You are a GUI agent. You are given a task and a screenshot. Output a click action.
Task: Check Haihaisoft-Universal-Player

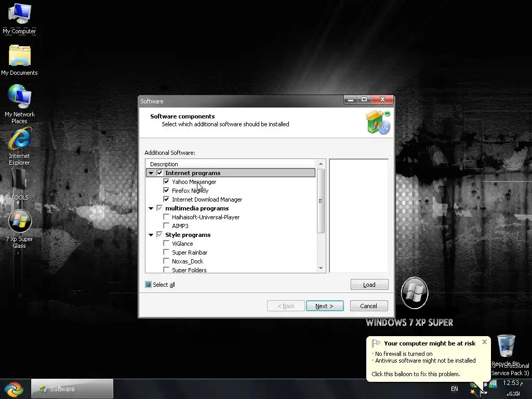tap(166, 217)
